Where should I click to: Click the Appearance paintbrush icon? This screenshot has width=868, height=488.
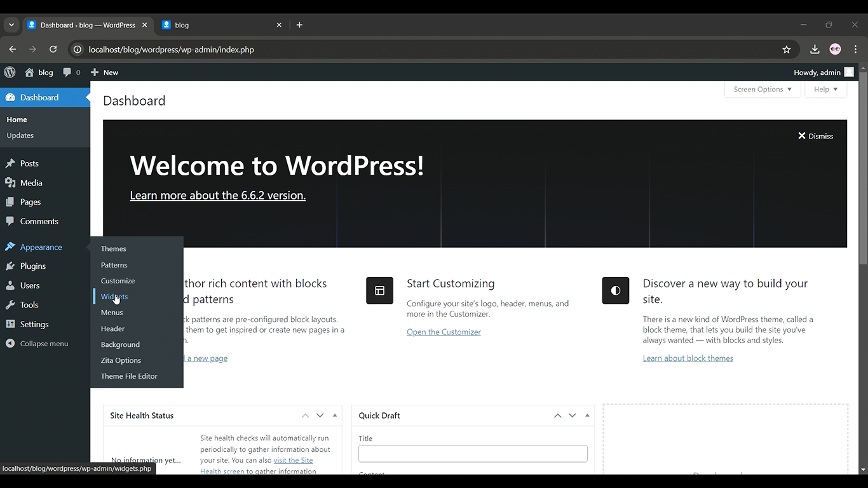10,247
